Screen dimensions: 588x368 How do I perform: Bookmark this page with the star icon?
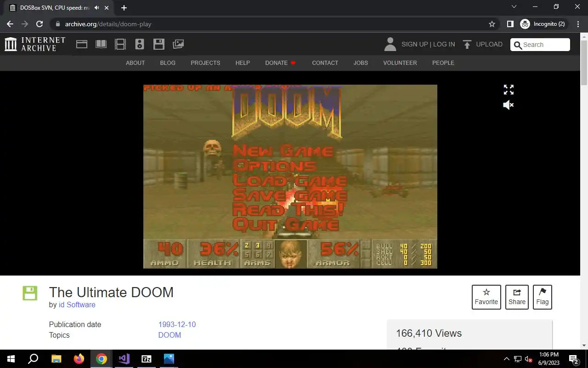(x=492, y=24)
